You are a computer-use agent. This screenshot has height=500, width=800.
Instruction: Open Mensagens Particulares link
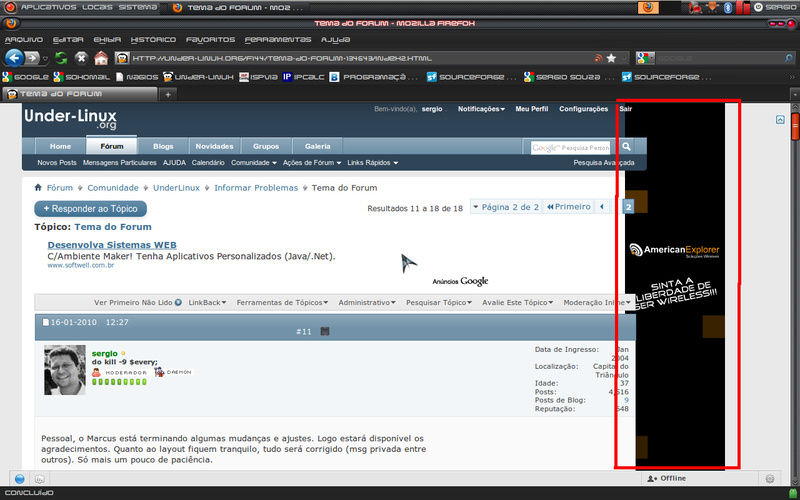(x=120, y=163)
